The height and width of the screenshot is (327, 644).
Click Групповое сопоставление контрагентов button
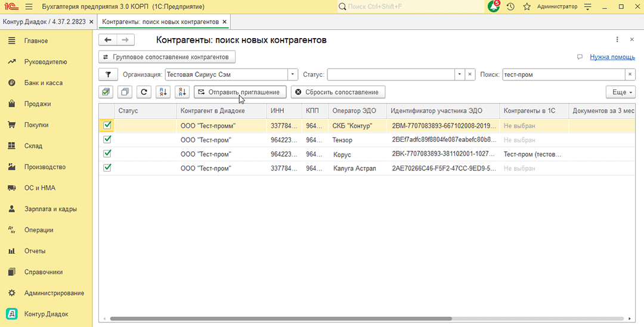tap(167, 57)
